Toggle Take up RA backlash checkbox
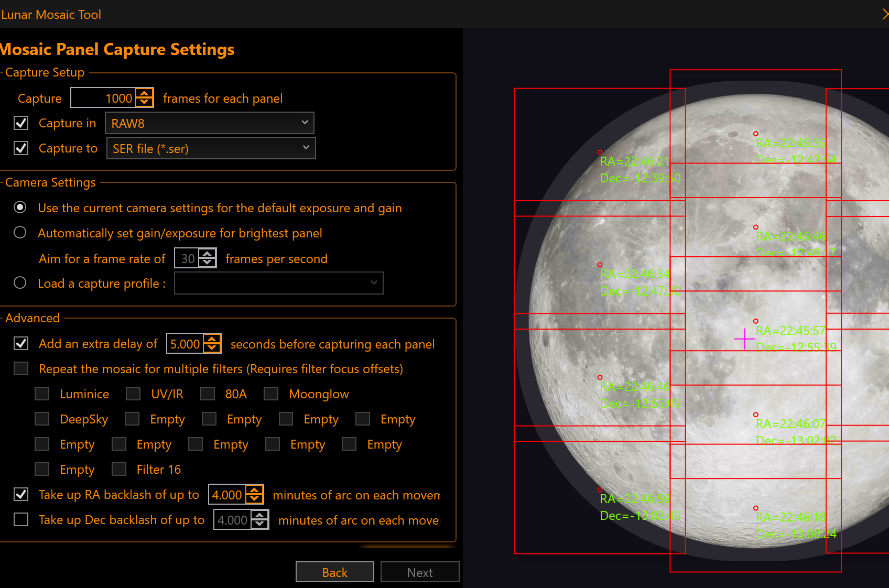 tap(21, 494)
